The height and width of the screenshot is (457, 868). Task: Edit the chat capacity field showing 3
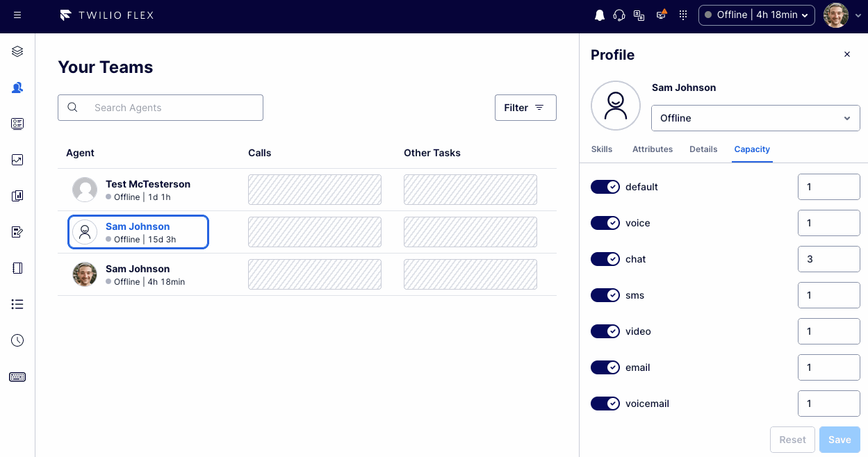[829, 259]
